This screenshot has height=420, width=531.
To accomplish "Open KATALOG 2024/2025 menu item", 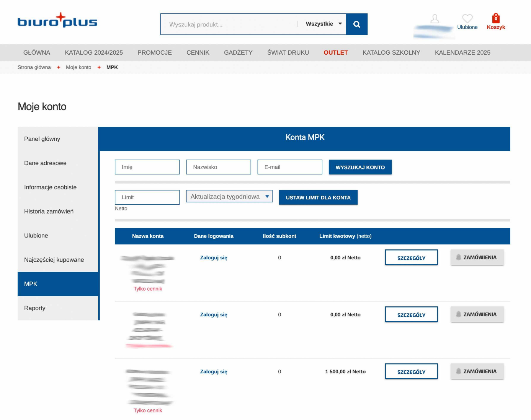I will click(x=94, y=52).
